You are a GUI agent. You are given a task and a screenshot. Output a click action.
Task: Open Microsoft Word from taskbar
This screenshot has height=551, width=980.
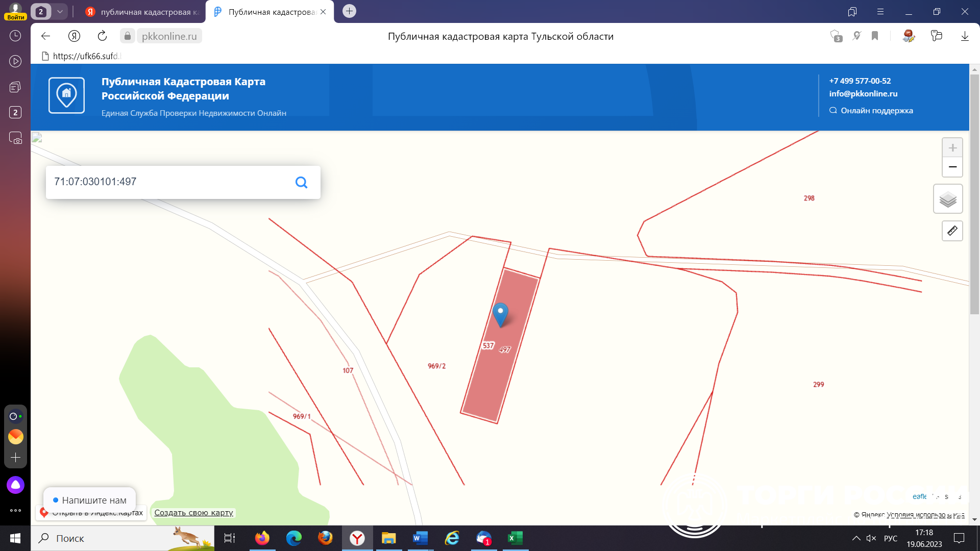[420, 538]
